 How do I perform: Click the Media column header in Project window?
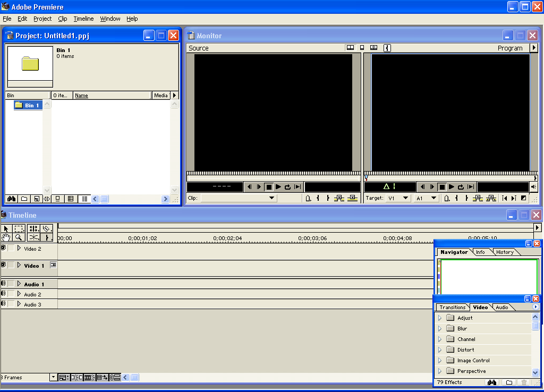point(160,96)
